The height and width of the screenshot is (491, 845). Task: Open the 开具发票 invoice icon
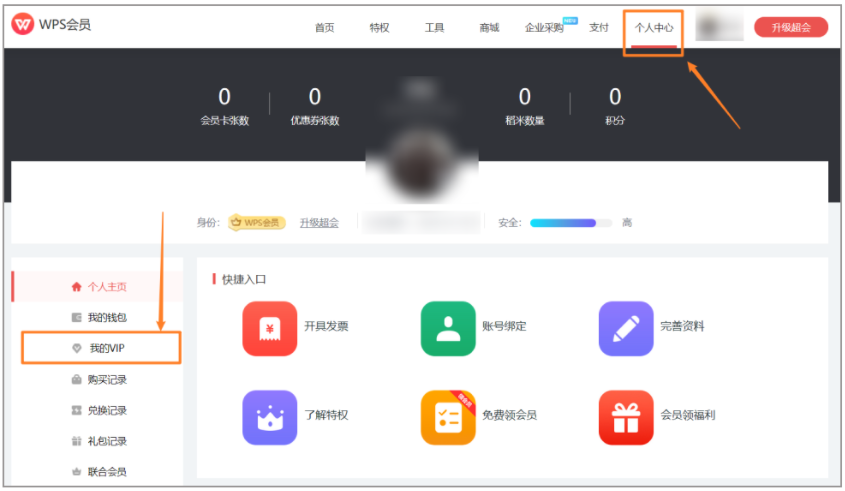click(269, 328)
